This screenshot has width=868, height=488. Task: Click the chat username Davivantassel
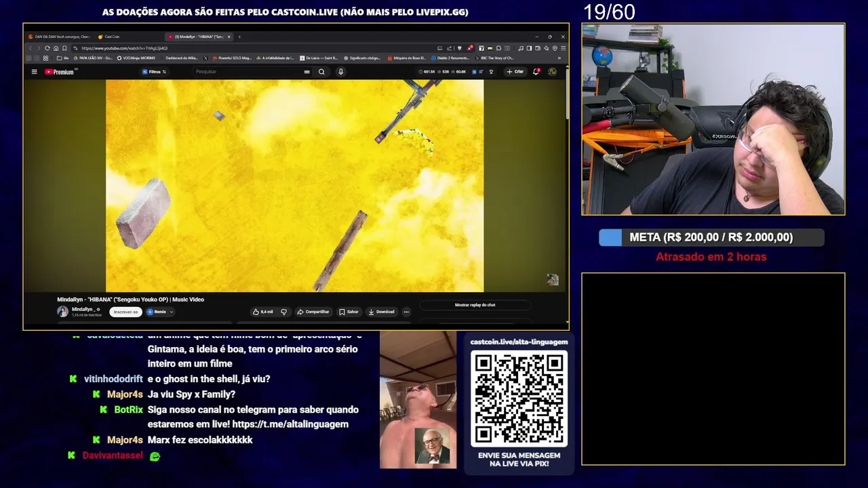(x=113, y=455)
